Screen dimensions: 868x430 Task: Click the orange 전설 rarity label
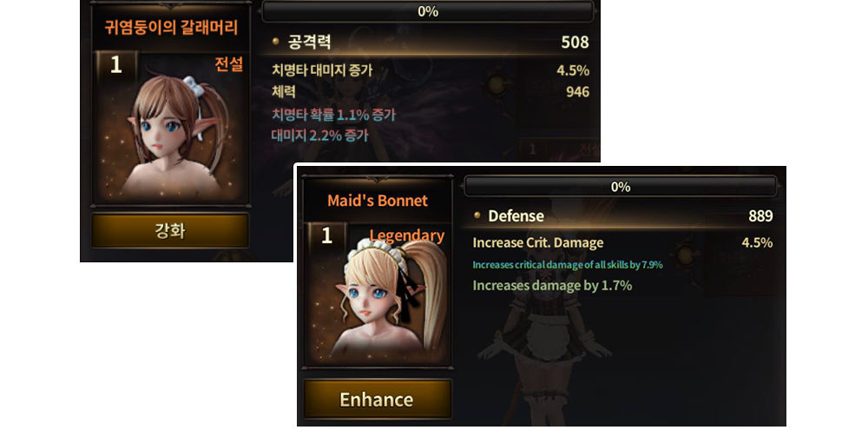[228, 64]
